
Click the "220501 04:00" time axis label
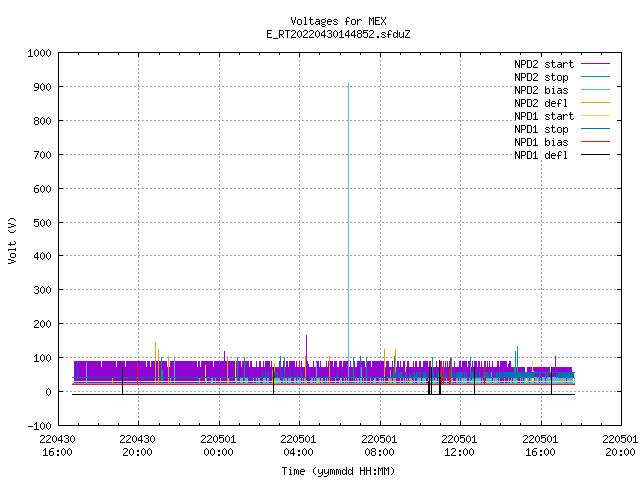point(298,445)
